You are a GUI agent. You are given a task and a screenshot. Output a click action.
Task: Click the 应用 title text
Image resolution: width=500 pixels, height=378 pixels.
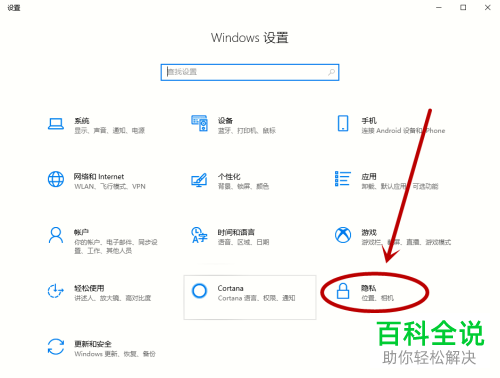369,176
